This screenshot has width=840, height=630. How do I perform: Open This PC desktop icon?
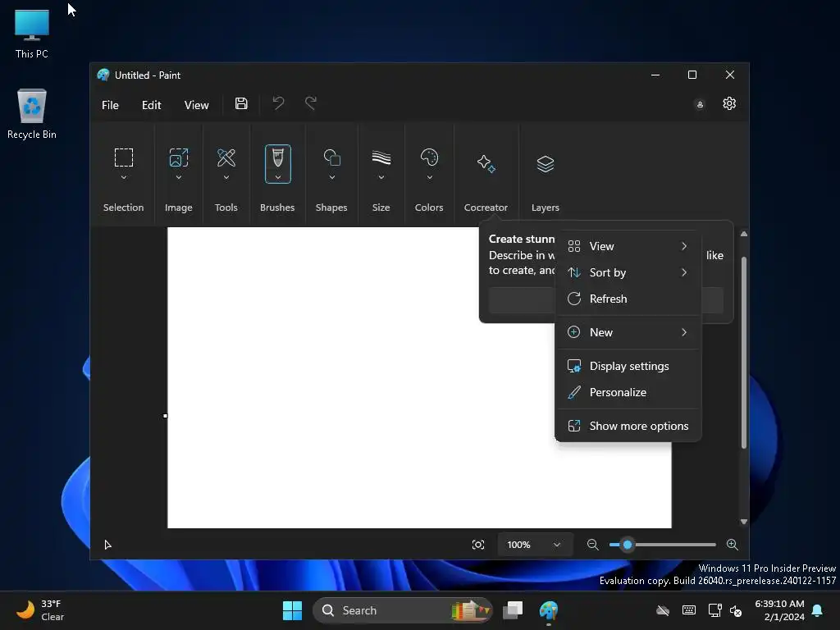pyautogui.click(x=32, y=34)
